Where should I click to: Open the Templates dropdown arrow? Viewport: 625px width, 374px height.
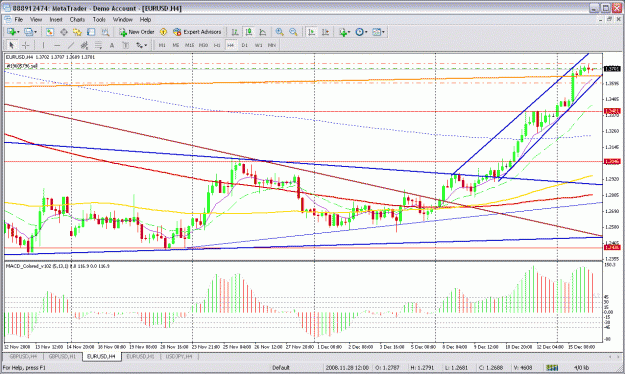point(383,32)
